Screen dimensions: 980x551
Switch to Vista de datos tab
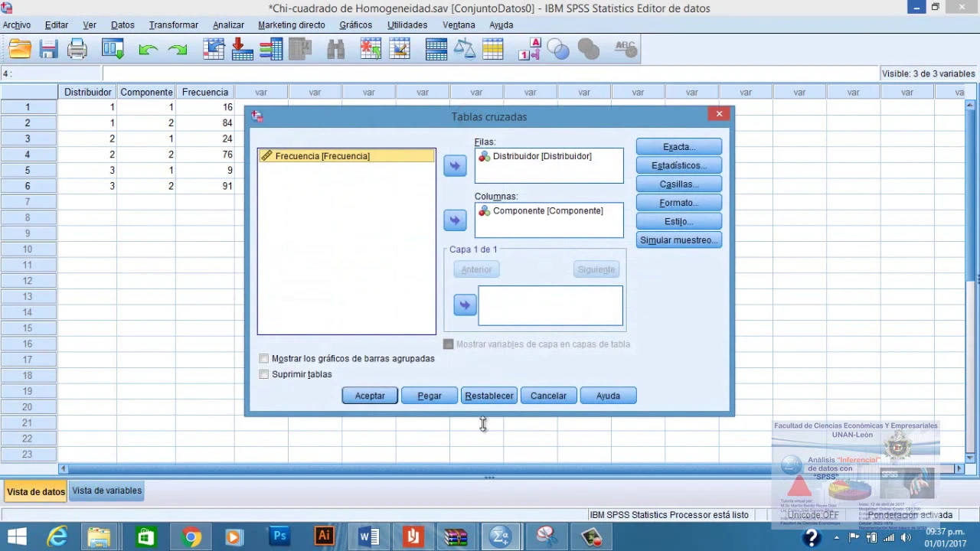pos(36,491)
